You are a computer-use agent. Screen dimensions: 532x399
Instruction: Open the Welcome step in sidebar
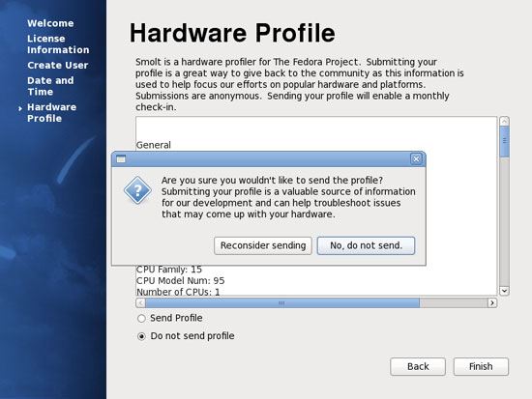50,23
